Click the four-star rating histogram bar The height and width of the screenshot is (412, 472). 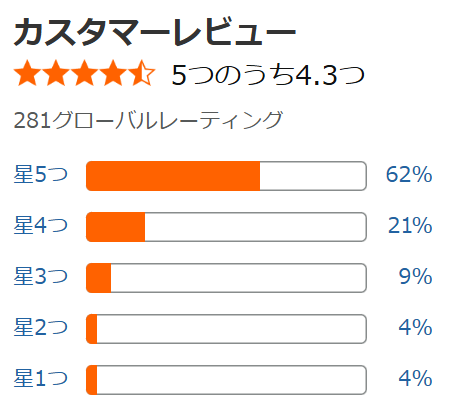tap(226, 227)
